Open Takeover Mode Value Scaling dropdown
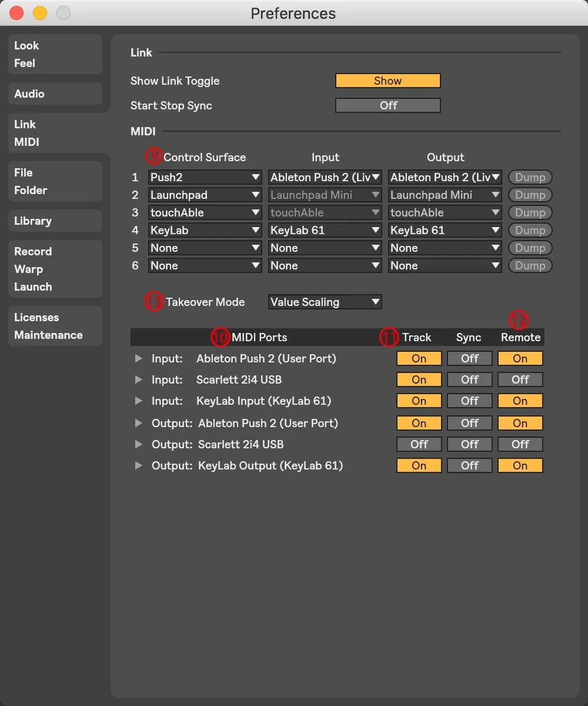Viewport: 588px width, 706px height. (325, 302)
